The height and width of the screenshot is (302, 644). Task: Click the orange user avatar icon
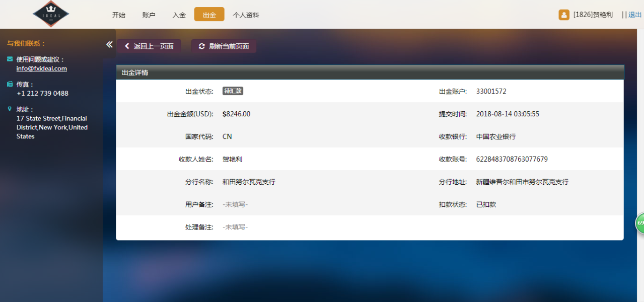[x=564, y=15]
